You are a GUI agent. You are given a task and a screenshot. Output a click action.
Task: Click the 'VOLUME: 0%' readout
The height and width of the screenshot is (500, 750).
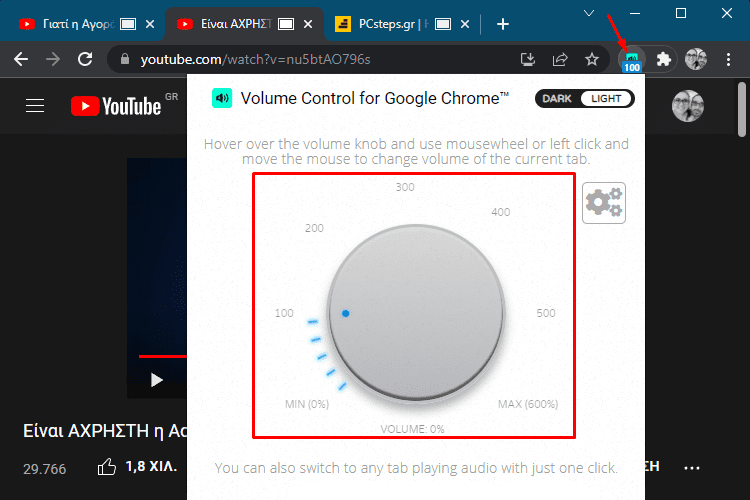click(412, 429)
